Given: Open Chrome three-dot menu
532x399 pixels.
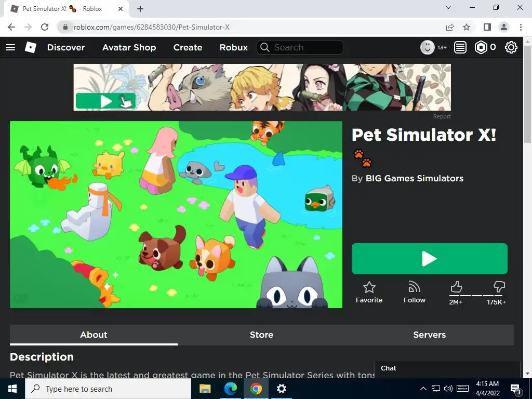Looking at the screenshot, I should (521, 27).
